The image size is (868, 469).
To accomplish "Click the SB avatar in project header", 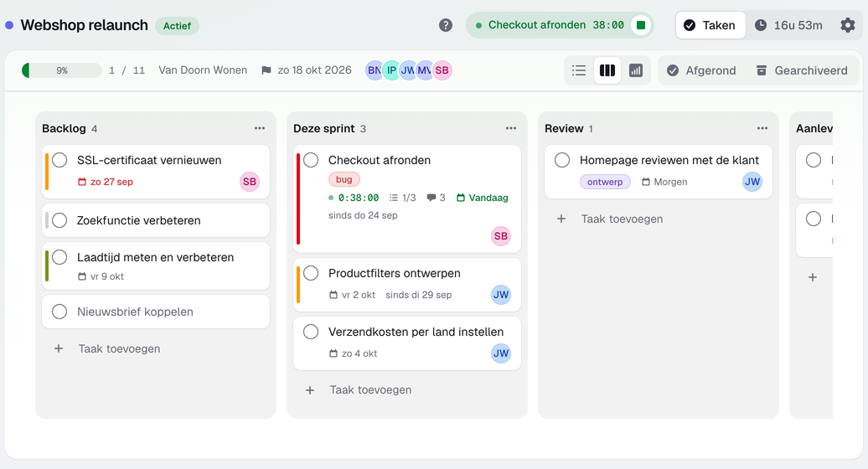I will [x=442, y=70].
